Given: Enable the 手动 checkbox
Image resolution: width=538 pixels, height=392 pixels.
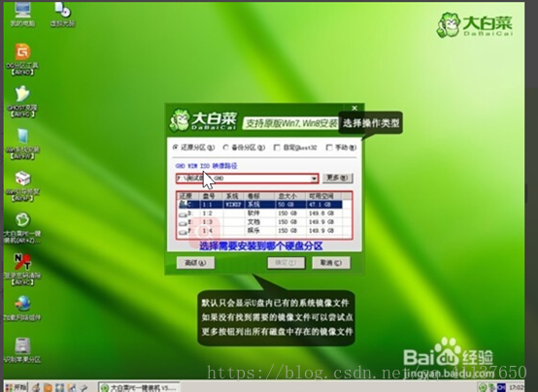Looking at the screenshot, I should pos(341,147).
